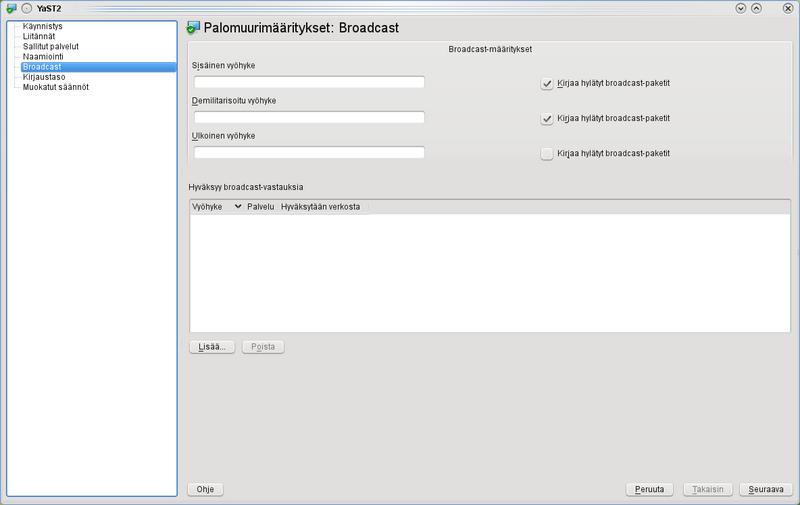Click the maximize arrow icon in title bar
This screenshot has height=505, width=800.
[x=757, y=8]
